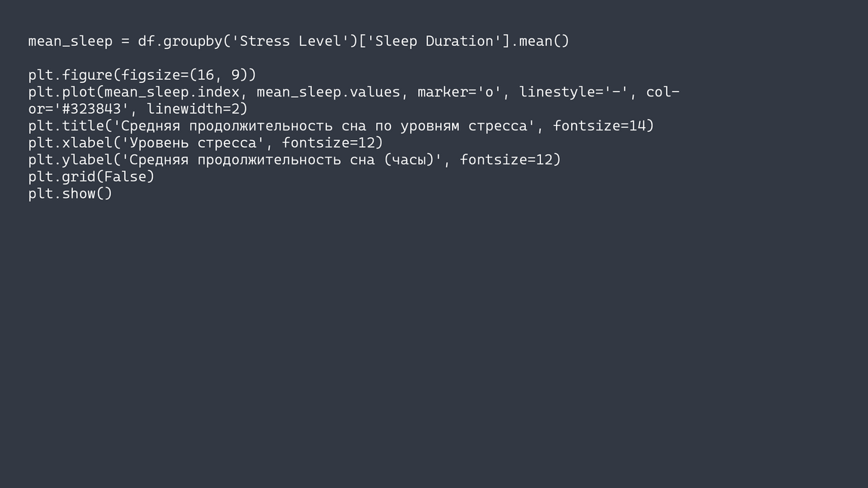
Task: Click the mean_sleep.values argument
Action: coord(328,92)
